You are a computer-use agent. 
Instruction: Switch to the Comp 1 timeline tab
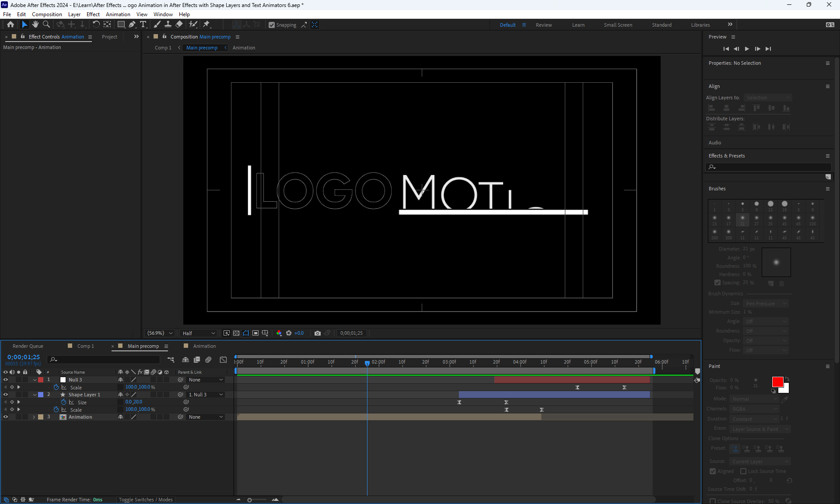coord(85,346)
